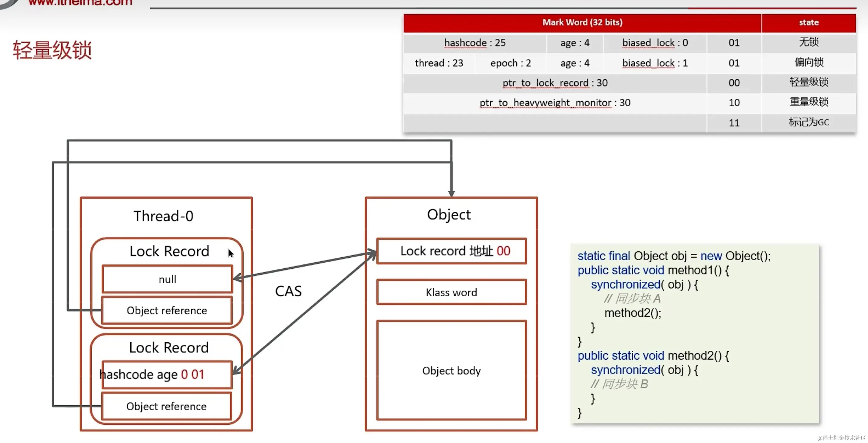The image size is (868, 443).
Task: Click the Object body box
Action: (x=452, y=371)
